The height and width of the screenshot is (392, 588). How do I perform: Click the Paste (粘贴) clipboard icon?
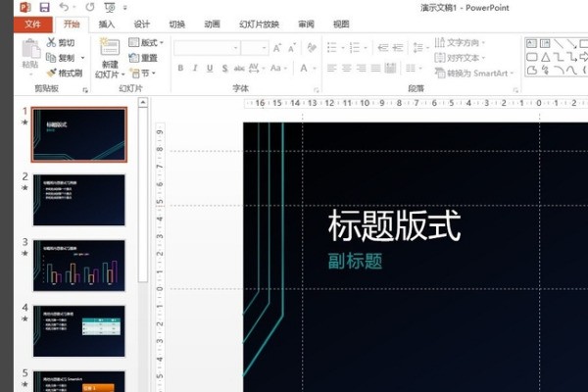30,48
